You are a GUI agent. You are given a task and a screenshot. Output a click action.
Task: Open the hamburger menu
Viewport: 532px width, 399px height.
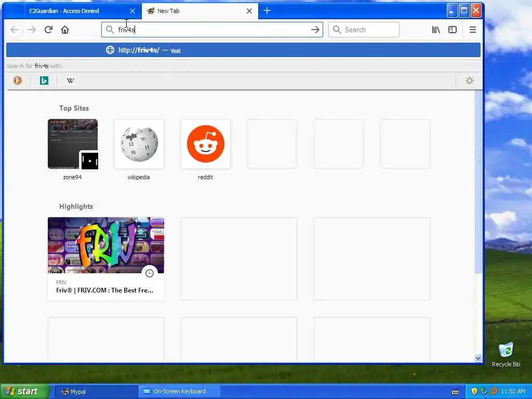[x=473, y=30]
